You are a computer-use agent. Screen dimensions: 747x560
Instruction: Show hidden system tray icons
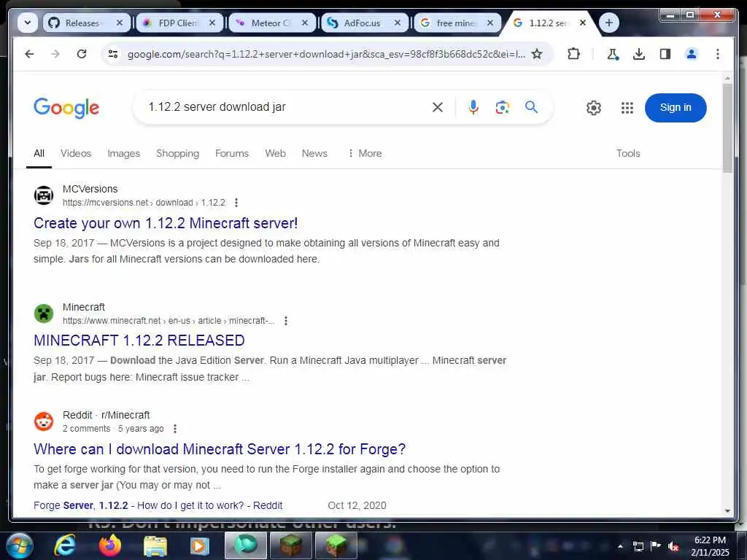pyautogui.click(x=620, y=546)
